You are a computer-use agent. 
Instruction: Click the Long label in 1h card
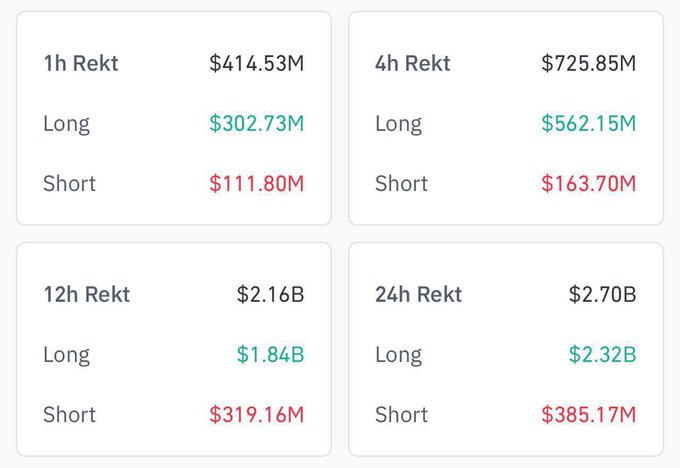[66, 124]
